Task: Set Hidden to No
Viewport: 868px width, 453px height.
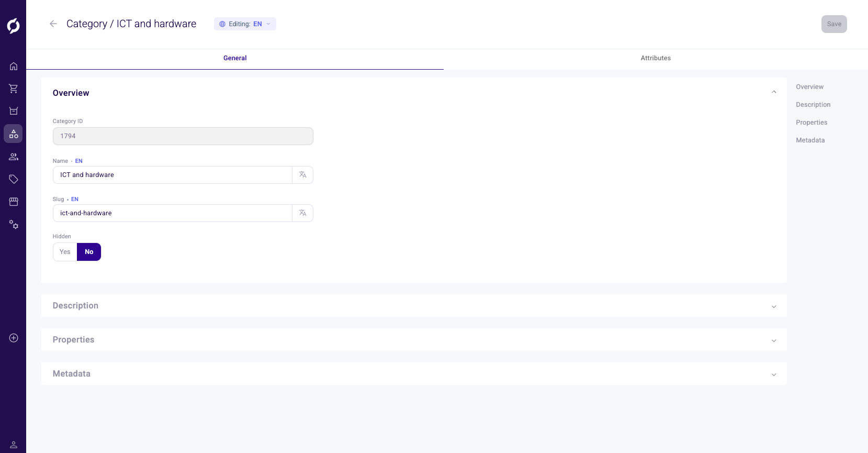Action: pyautogui.click(x=89, y=252)
